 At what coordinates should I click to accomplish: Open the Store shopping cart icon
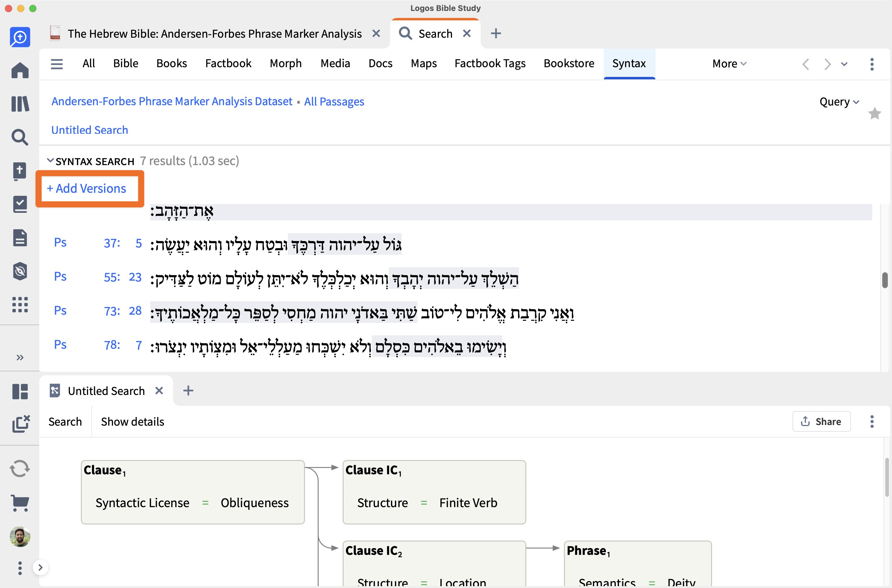click(x=20, y=503)
